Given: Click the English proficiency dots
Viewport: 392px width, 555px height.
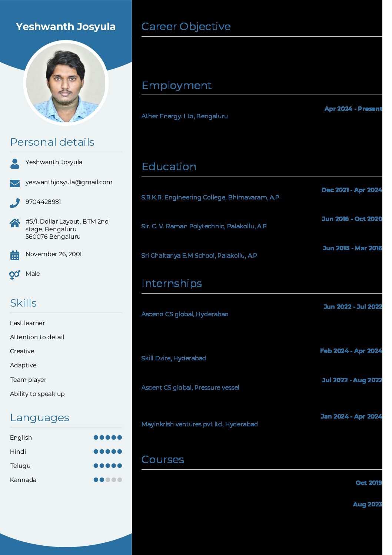Looking at the screenshot, I should [108, 437].
